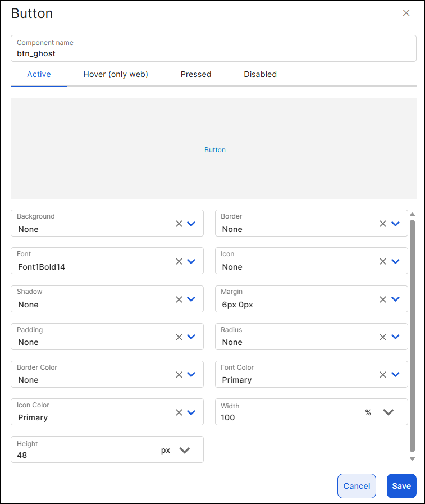Switch to the Pressed tab
Image resolution: width=425 pixels, height=504 pixels.
pos(196,74)
